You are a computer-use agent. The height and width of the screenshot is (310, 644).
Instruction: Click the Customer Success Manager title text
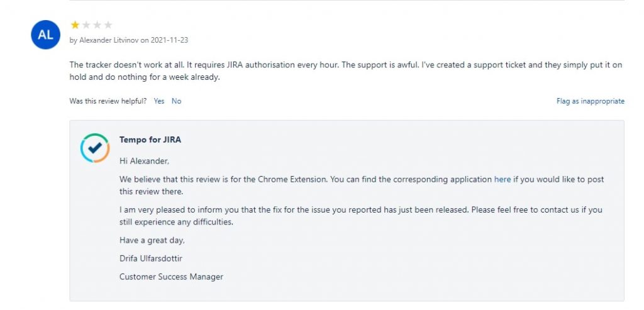click(x=171, y=277)
